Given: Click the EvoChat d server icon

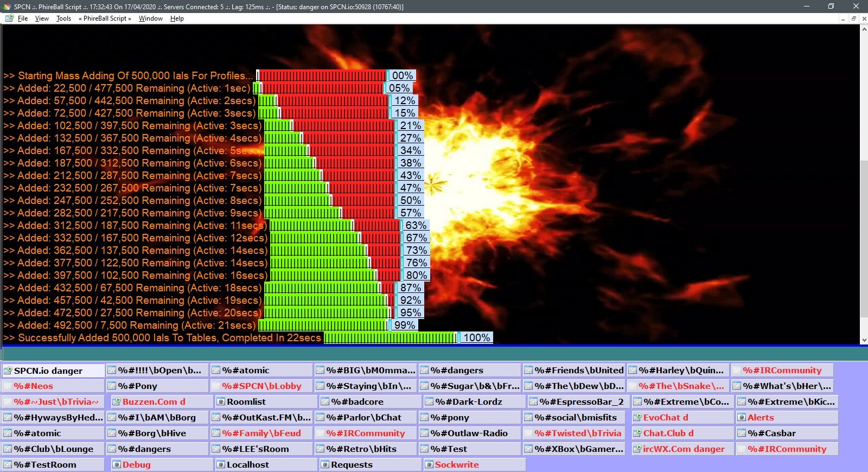Looking at the screenshot, I should pyautogui.click(x=637, y=418).
